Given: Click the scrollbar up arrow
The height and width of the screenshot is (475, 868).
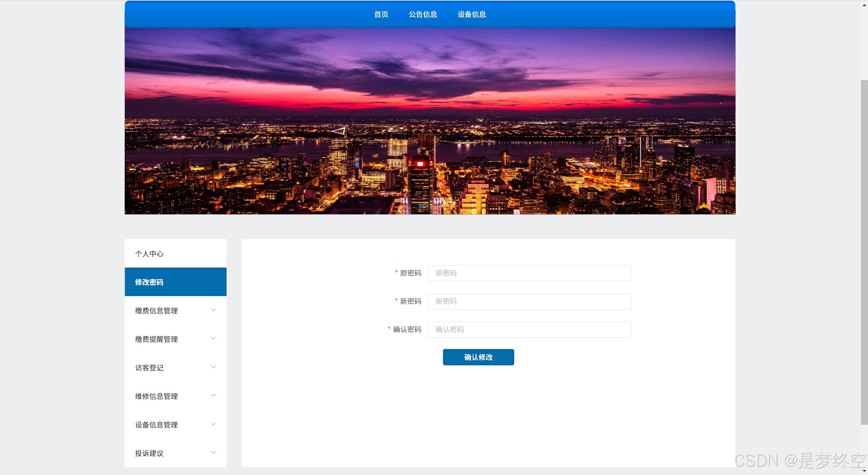Looking at the screenshot, I should pyautogui.click(x=864, y=5).
